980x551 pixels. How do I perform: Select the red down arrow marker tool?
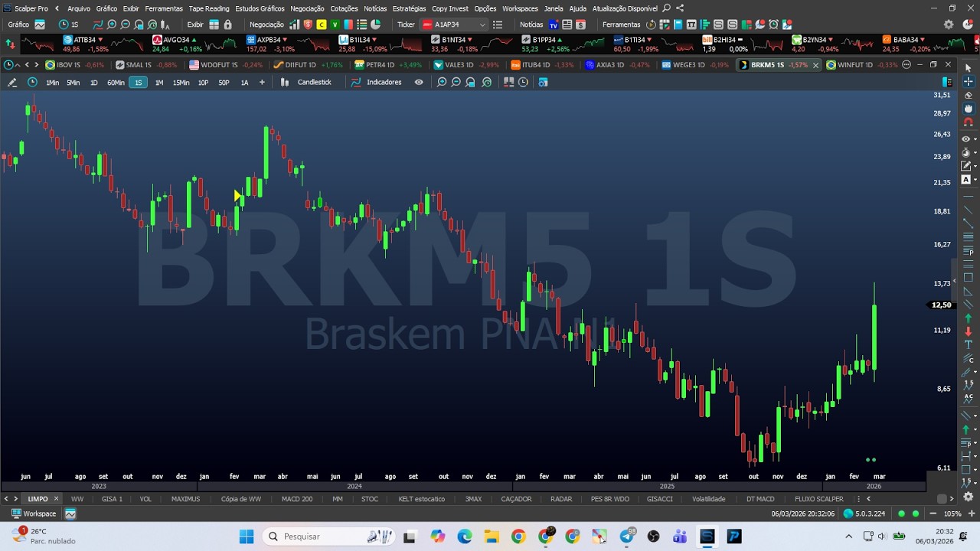point(968,331)
